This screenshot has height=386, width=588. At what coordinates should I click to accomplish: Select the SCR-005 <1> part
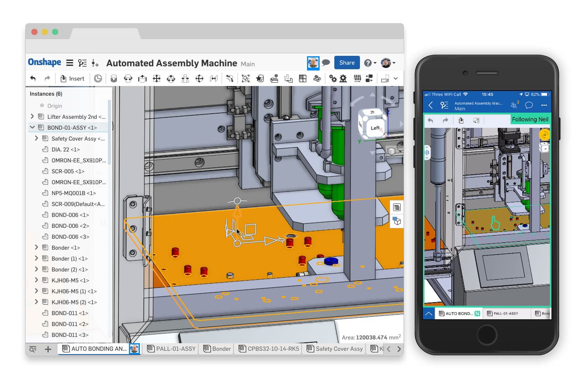click(68, 171)
